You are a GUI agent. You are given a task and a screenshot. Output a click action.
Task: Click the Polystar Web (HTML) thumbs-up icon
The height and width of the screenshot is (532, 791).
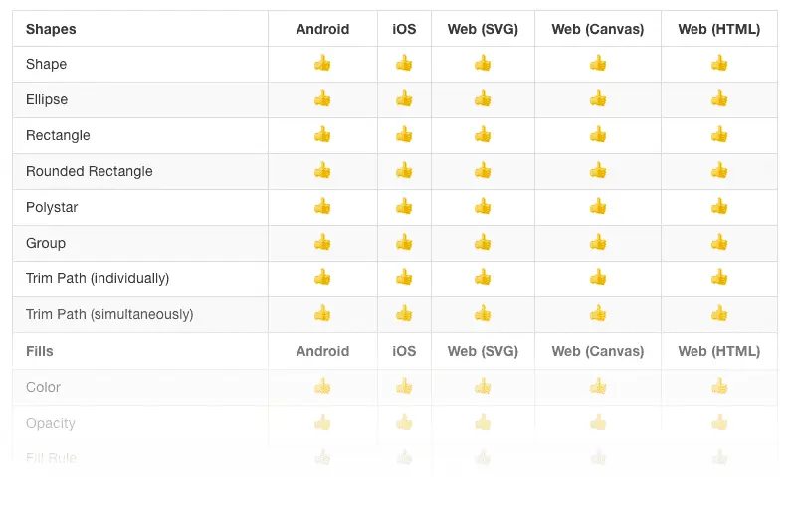pyautogui.click(x=719, y=207)
